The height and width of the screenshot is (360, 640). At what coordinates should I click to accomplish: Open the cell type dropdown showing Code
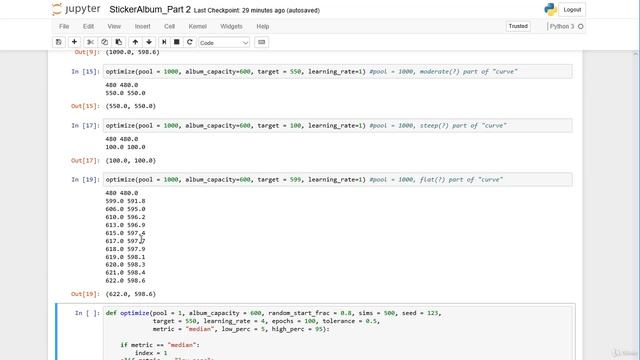coord(224,42)
